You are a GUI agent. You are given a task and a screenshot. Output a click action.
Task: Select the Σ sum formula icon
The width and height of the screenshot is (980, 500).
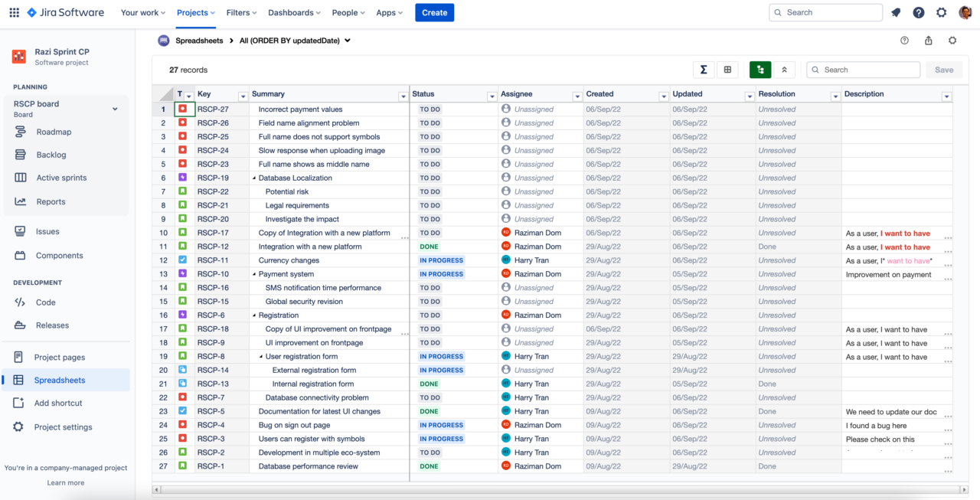704,70
